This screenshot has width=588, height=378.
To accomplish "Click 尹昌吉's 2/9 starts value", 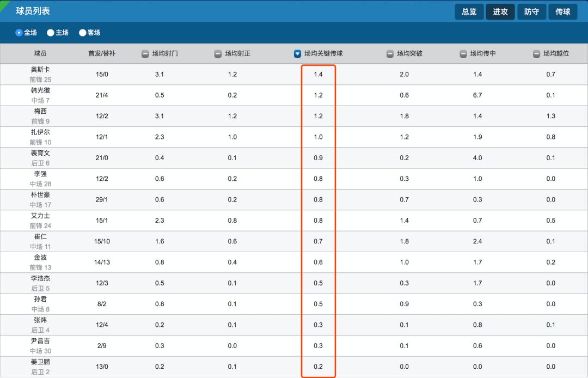I will point(102,346).
